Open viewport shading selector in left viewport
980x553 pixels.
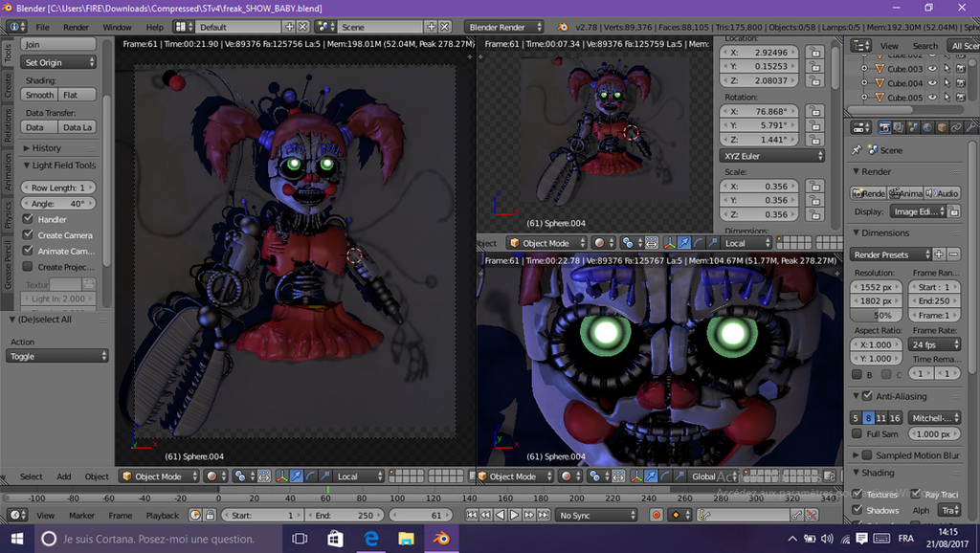click(x=215, y=476)
